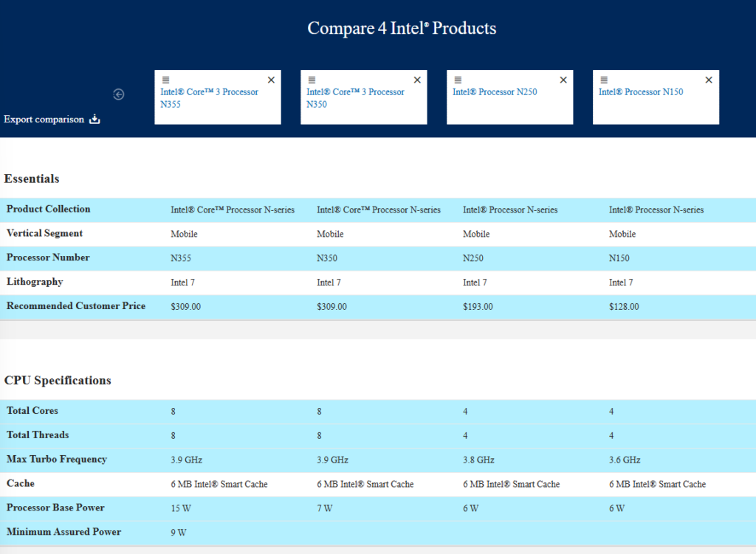
Task: Remove the Core 3 Processor N355 card
Action: [x=271, y=80]
